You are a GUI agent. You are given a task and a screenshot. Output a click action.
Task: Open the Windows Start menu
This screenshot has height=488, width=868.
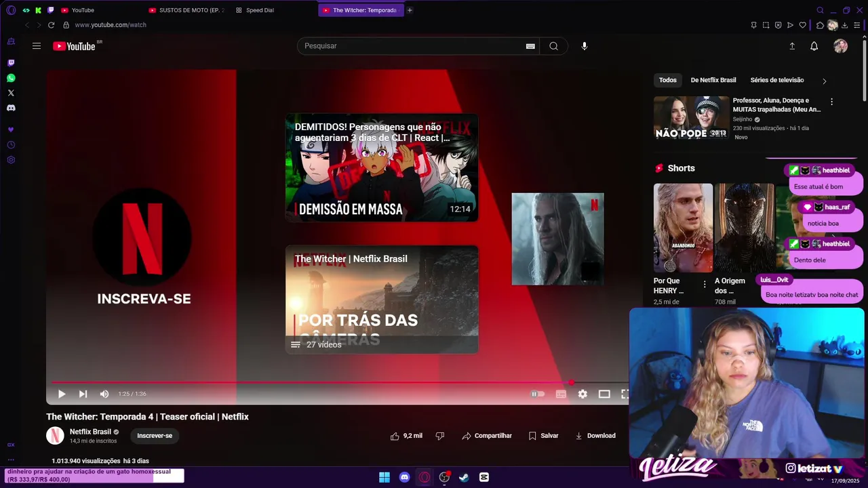[384, 477]
